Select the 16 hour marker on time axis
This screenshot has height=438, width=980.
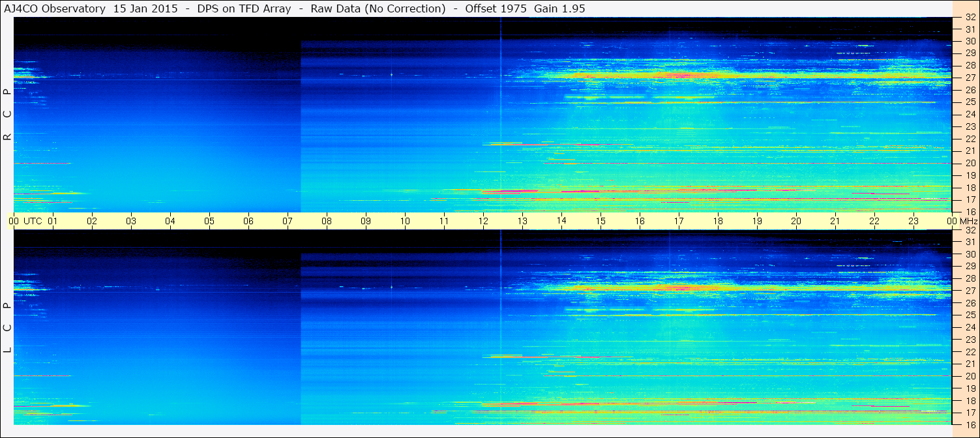click(x=640, y=221)
